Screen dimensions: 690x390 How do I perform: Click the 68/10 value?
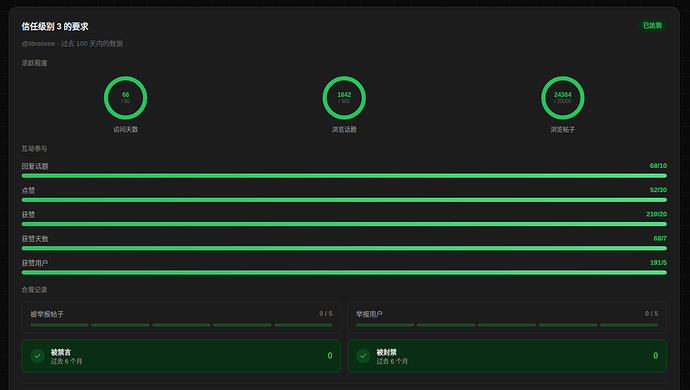658,166
